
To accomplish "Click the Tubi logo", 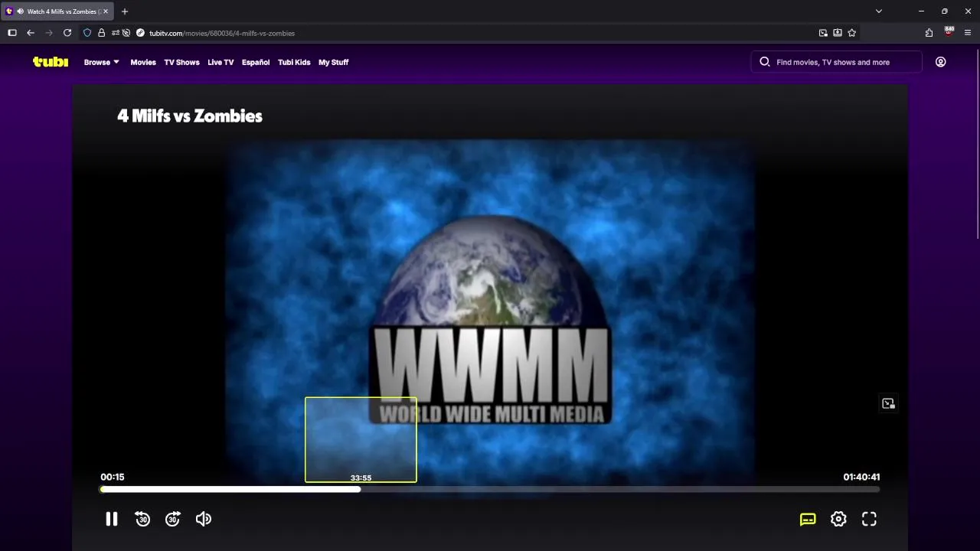I will (51, 62).
